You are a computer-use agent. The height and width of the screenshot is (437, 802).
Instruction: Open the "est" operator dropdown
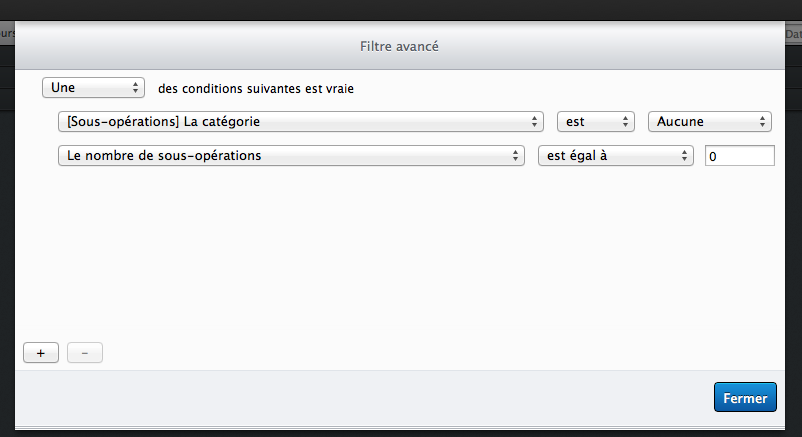click(595, 122)
